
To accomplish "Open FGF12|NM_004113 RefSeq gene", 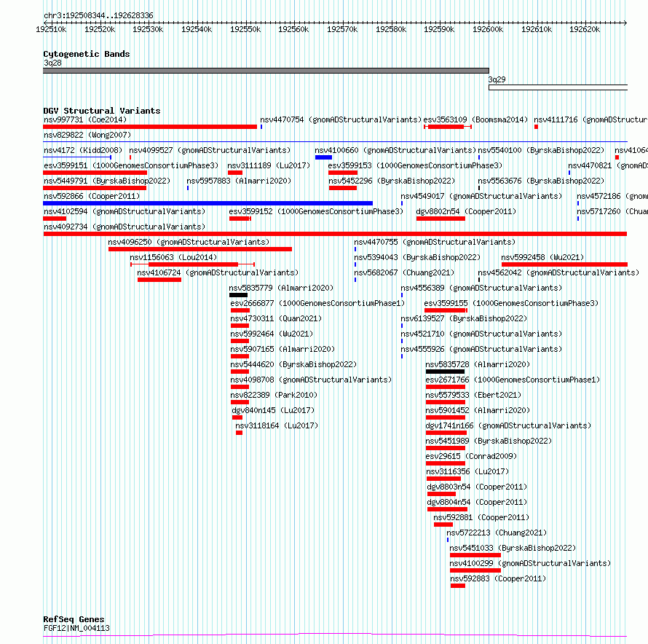I will click(x=76, y=628).
